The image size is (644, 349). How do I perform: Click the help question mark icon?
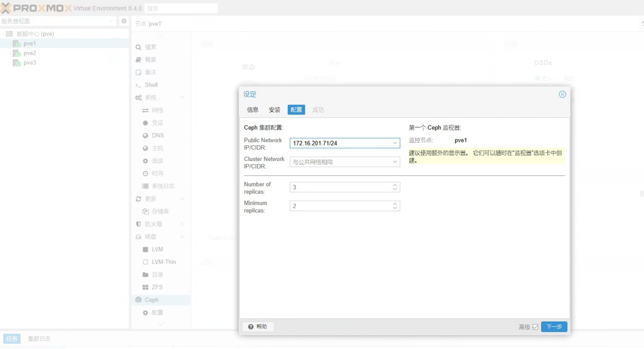(251, 327)
